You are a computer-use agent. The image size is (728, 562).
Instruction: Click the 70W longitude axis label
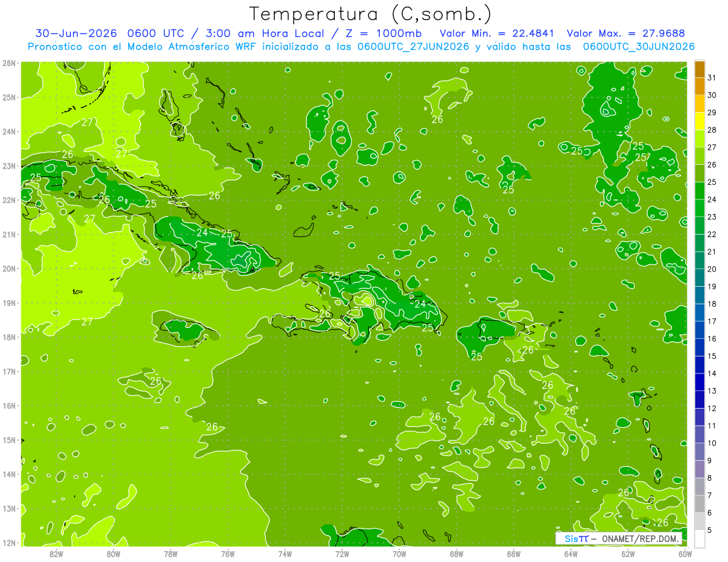tap(399, 554)
